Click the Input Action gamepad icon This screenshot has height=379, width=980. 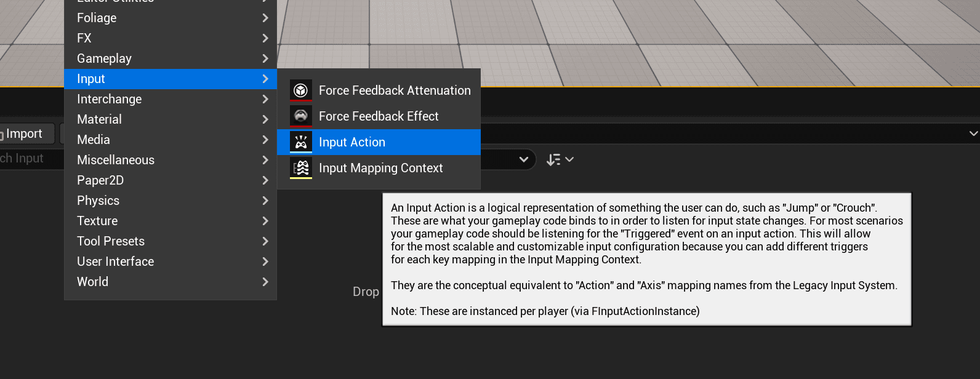301,142
